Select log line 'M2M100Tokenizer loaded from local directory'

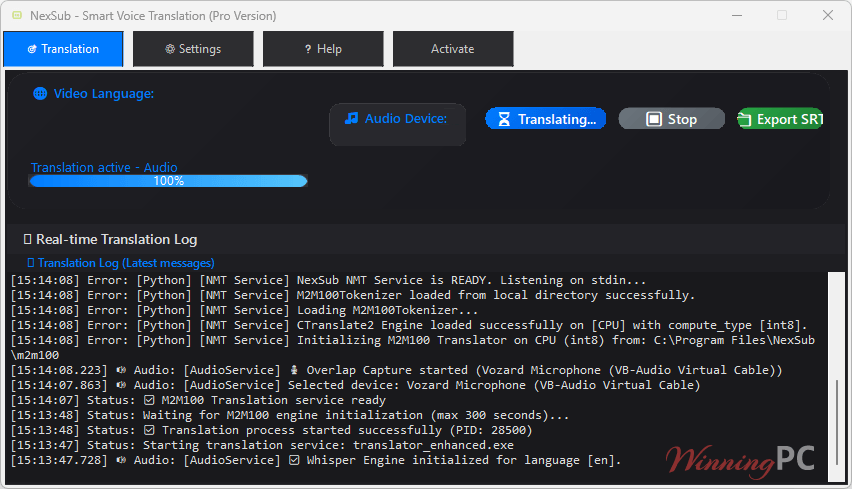(353, 295)
